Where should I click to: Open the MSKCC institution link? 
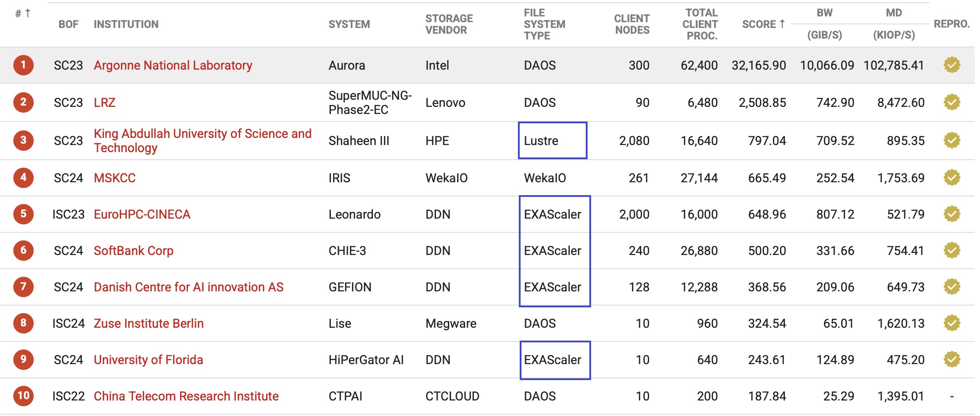115,178
